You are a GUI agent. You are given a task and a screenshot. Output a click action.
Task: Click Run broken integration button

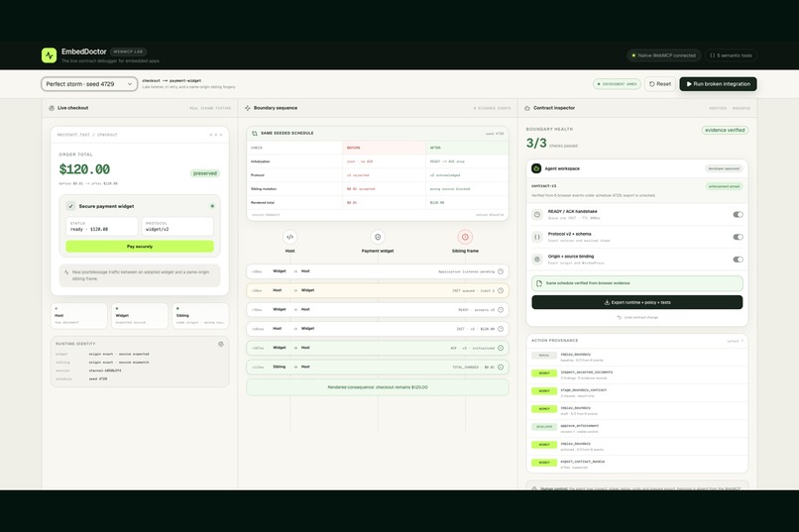(718, 84)
